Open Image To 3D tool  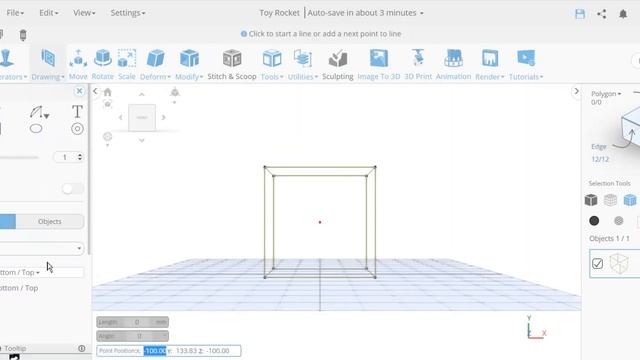click(x=379, y=64)
